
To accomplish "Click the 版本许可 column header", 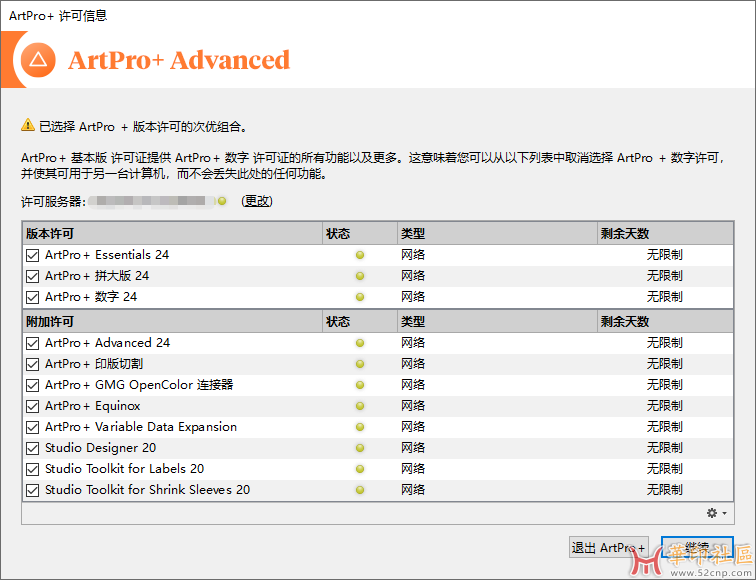I will pos(50,234).
